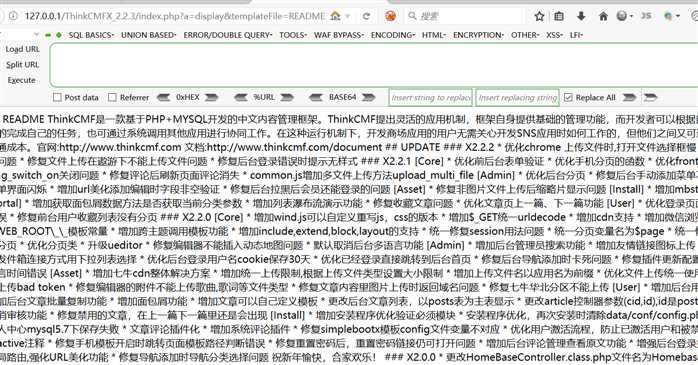The height and width of the screenshot is (365, 698).
Task: Focus the 'Insert replacing string' field
Action: point(517,97)
